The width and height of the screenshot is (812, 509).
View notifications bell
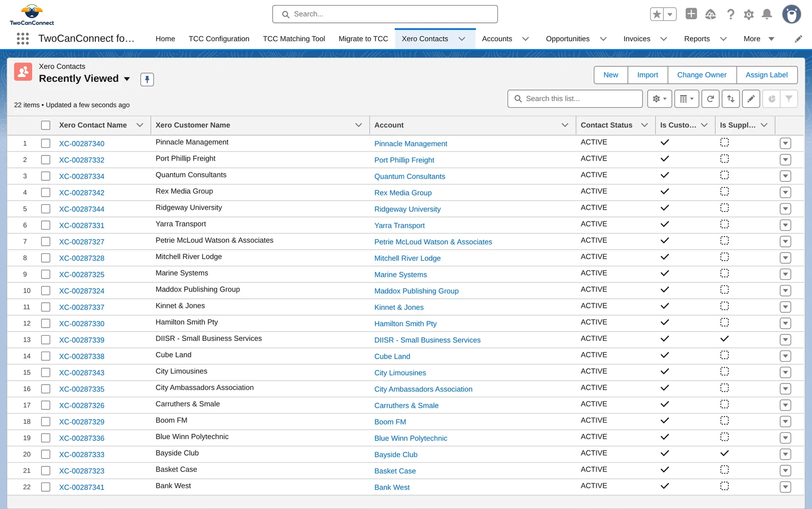coord(767,14)
